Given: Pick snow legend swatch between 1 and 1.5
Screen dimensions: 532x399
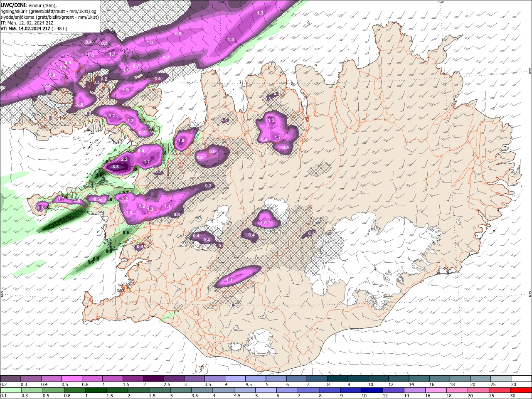Looking at the screenshot, I should 112,379.
